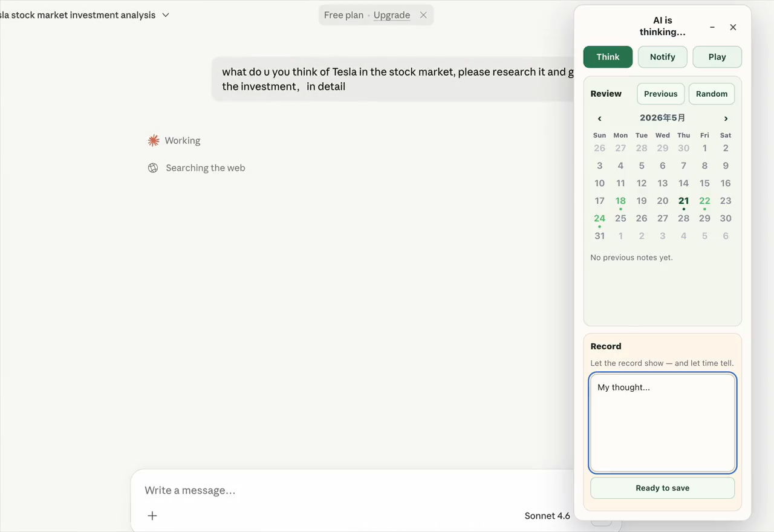Pick date 31 in the calendar
The height and width of the screenshot is (532, 774).
click(x=599, y=236)
